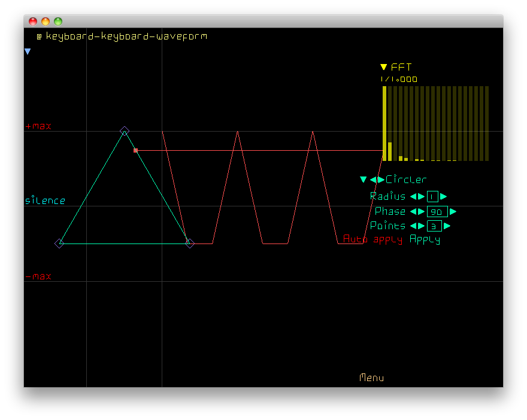Select the Points value field showing 3
This screenshot has width=527, height=420.
coord(432,226)
